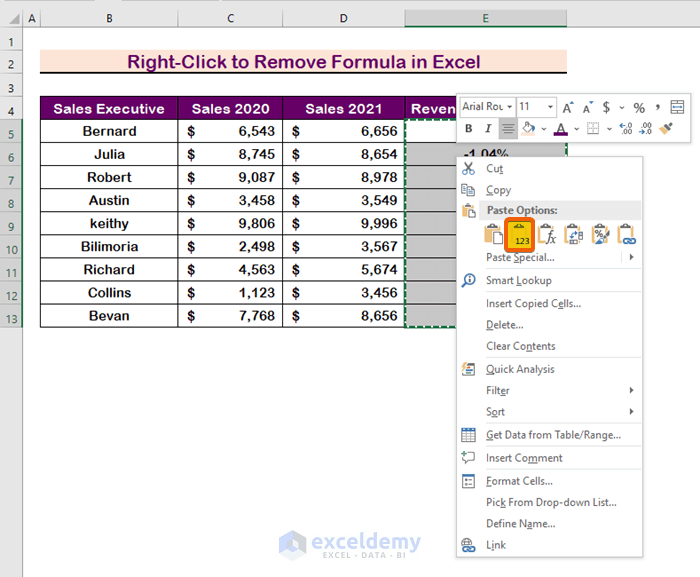The image size is (700, 577).
Task: Select row 5 header
Action: click(x=11, y=134)
